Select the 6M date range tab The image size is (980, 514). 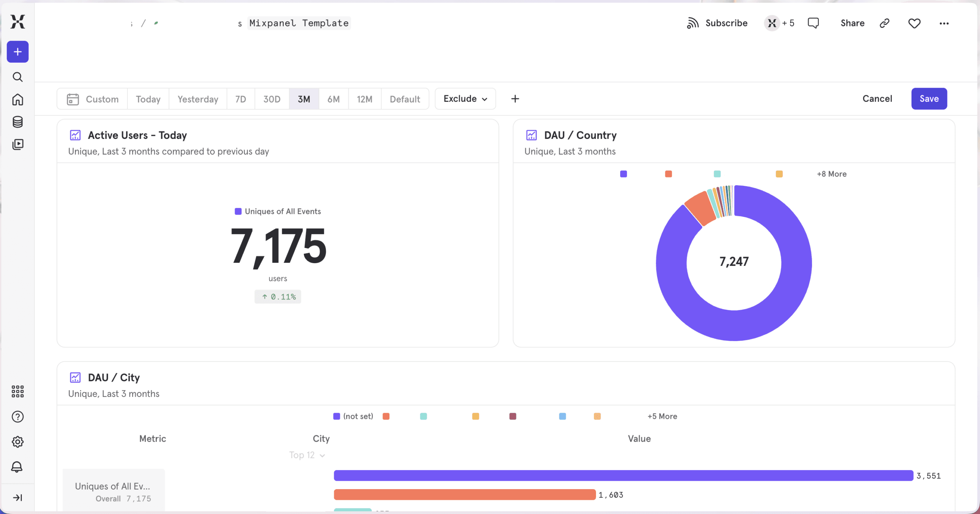[333, 99]
